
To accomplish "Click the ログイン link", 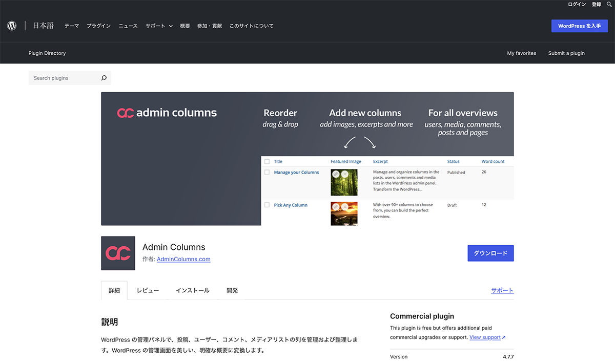I will [577, 4].
